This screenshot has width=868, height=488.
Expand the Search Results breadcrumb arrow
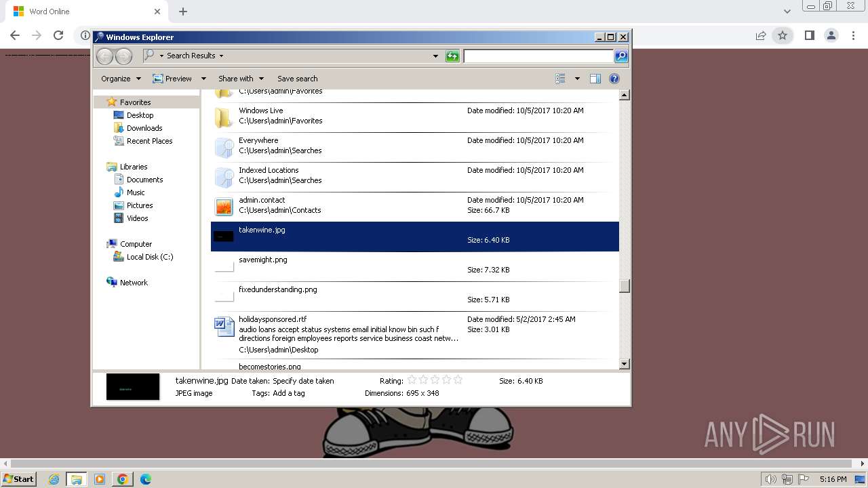coord(221,56)
